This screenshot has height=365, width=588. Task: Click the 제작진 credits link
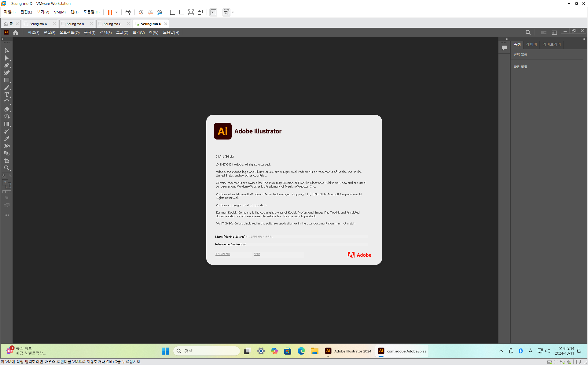(x=257, y=254)
